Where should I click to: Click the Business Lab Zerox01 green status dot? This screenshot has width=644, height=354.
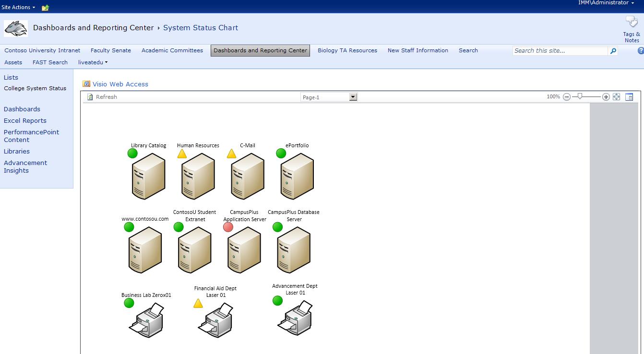[x=129, y=303]
